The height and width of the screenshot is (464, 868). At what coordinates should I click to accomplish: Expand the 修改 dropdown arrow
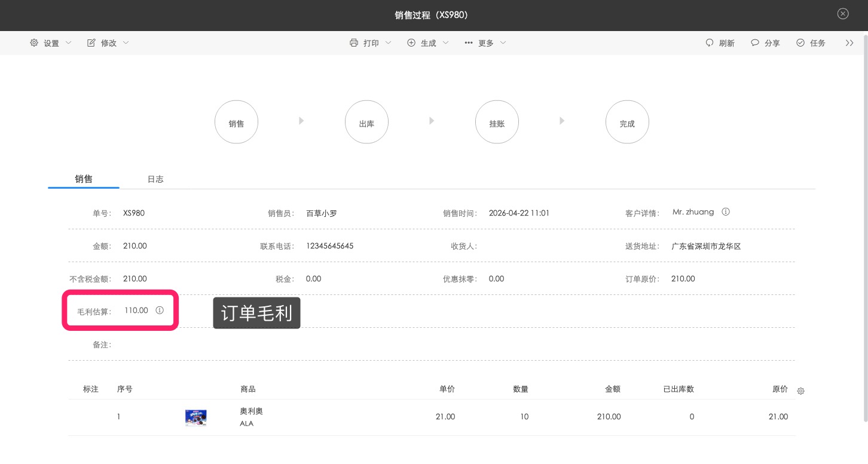point(126,43)
